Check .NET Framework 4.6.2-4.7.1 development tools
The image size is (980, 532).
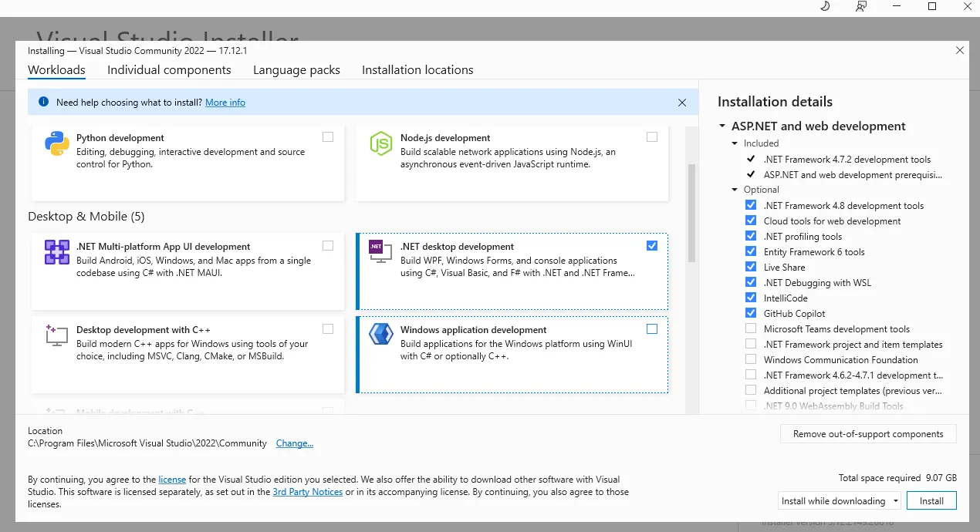(751, 375)
